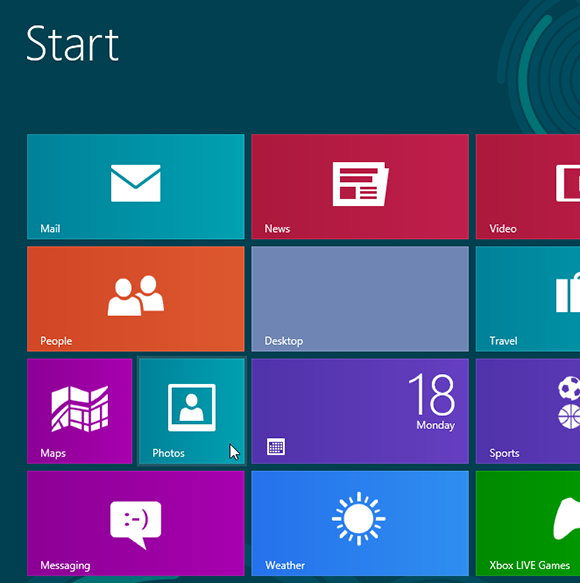Open the News tile

[x=360, y=187]
